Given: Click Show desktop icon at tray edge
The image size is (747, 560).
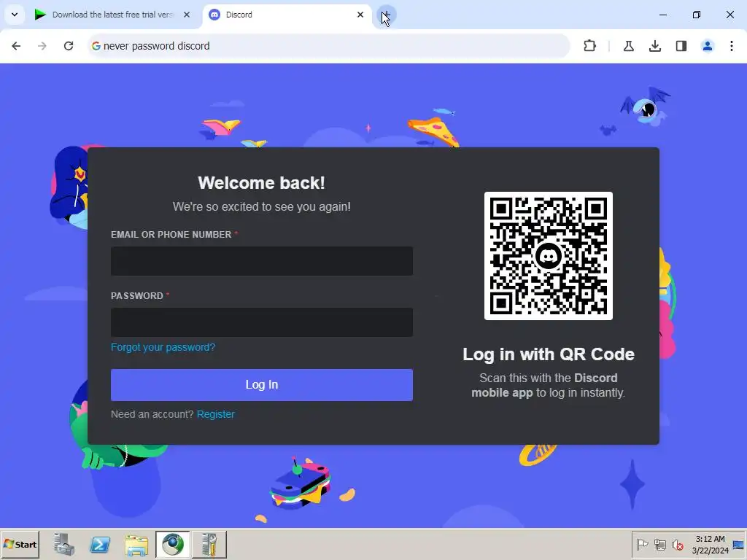Looking at the screenshot, I should (x=739, y=544).
